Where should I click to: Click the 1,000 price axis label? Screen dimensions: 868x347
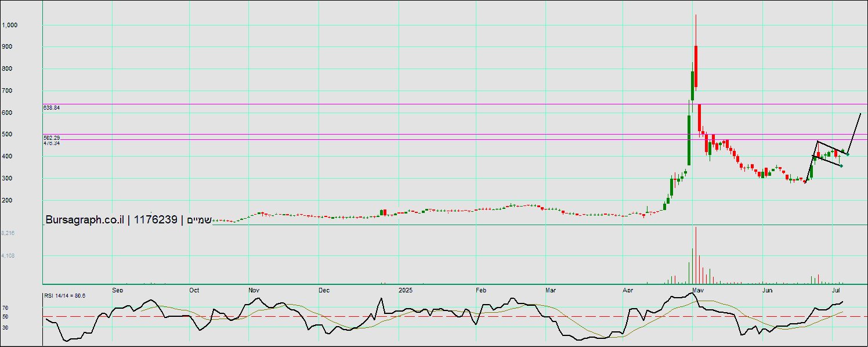[10, 25]
